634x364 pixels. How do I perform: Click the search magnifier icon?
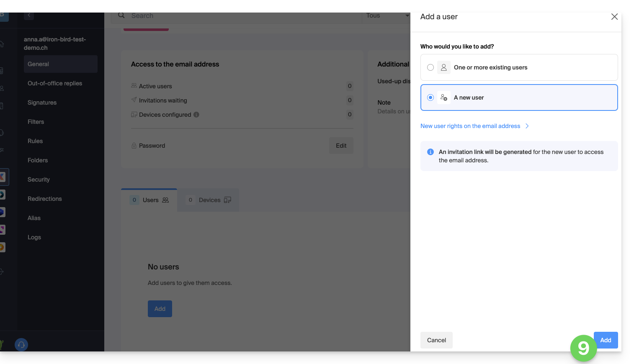click(x=121, y=15)
